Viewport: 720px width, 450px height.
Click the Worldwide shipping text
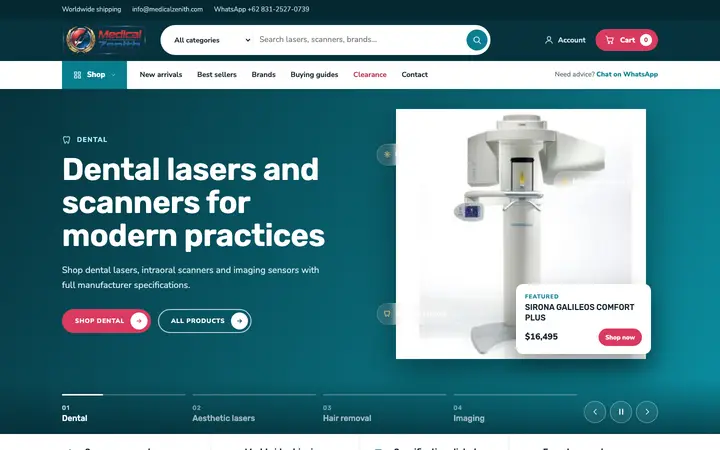click(91, 9)
